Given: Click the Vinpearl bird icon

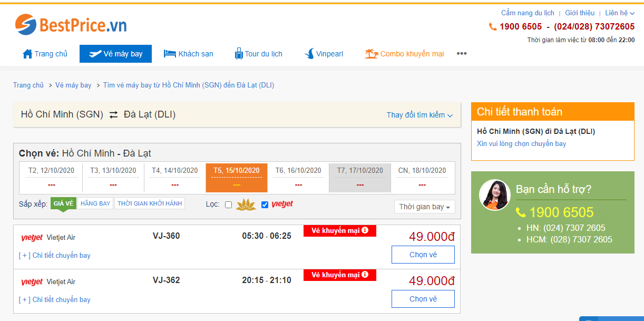Looking at the screenshot, I should click(x=309, y=54).
